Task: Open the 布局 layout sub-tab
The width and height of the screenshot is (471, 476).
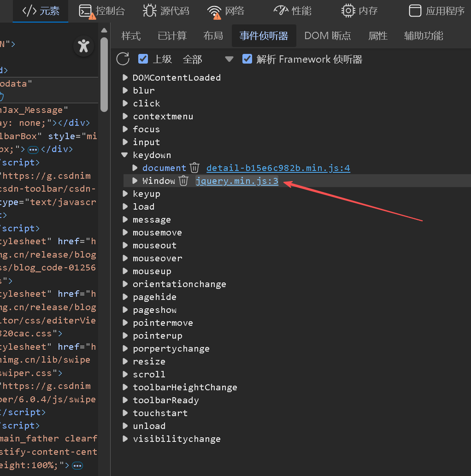Action: tap(213, 36)
